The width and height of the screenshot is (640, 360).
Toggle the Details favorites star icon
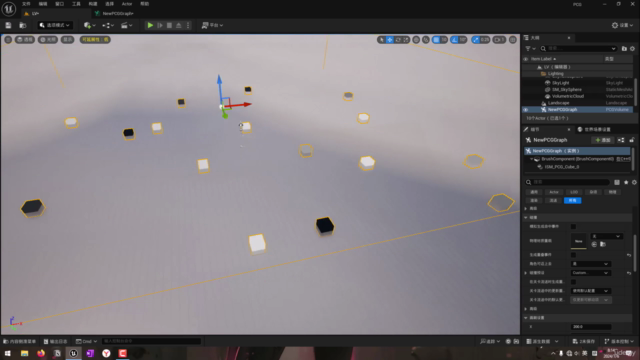[626, 182]
